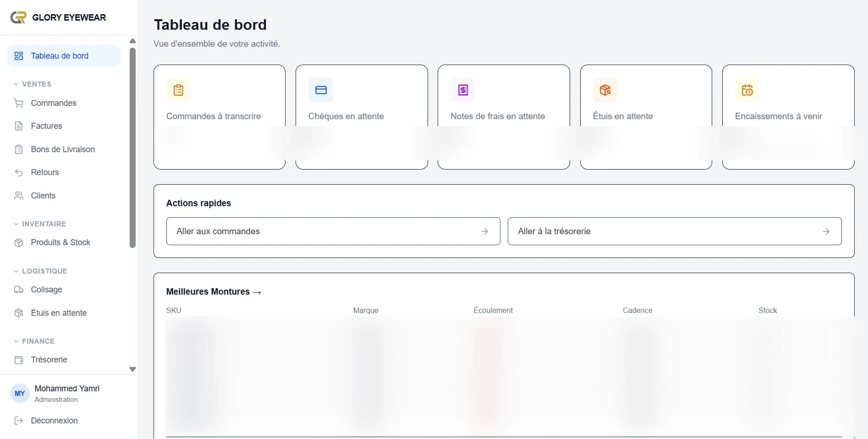868x439 pixels.
Task: Open Colisage in sidebar
Action: pyautogui.click(x=64, y=290)
